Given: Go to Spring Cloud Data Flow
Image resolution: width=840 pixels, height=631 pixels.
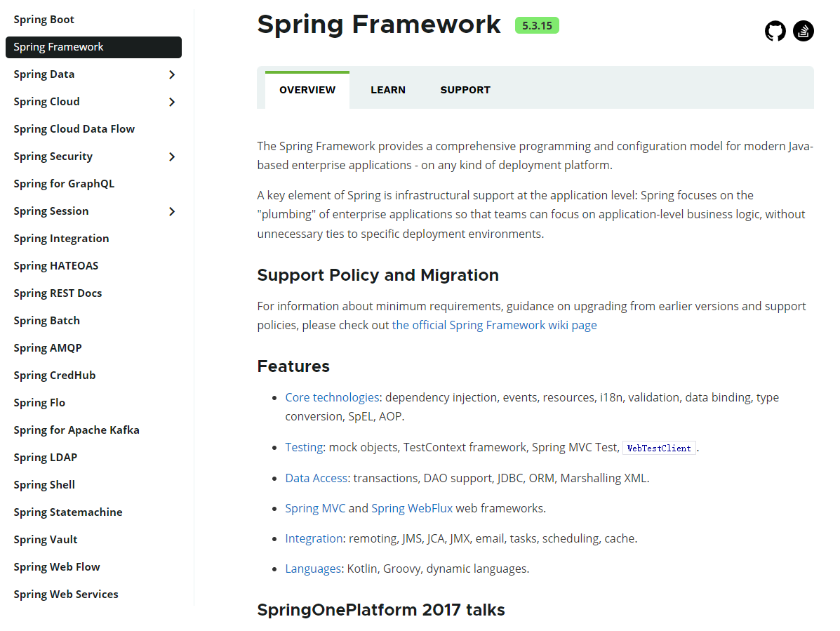Looking at the screenshot, I should (74, 129).
